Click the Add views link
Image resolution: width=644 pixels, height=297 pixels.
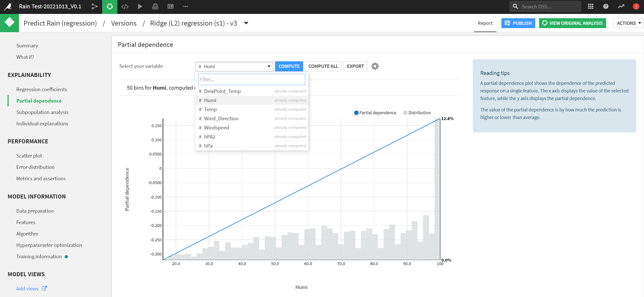27,288
